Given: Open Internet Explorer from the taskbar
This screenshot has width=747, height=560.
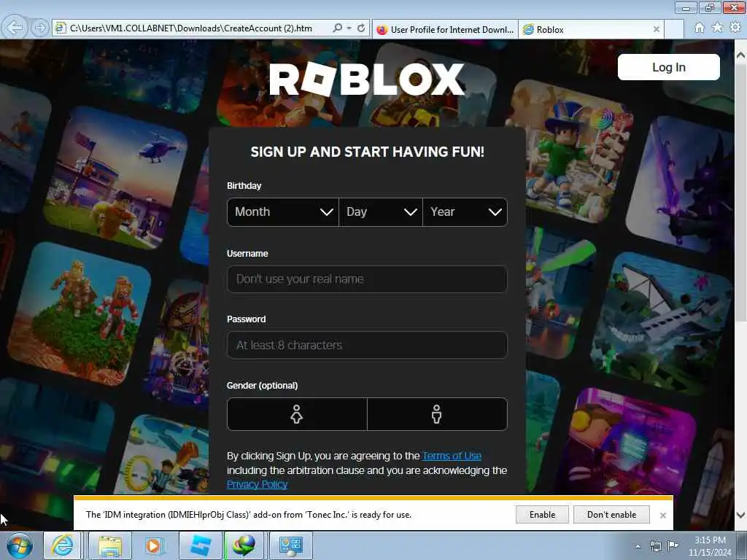Looking at the screenshot, I should (x=63, y=545).
